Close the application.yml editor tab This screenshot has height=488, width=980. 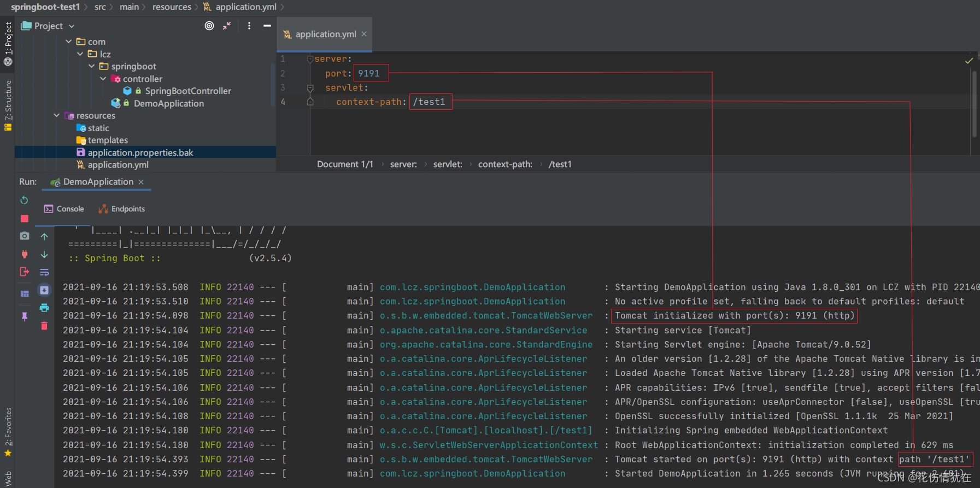(x=364, y=34)
